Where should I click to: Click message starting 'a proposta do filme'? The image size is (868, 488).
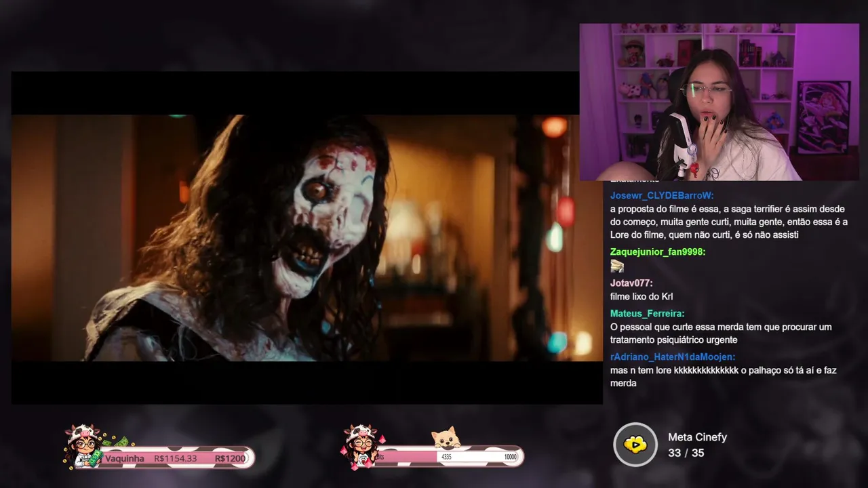pyautogui.click(x=728, y=222)
